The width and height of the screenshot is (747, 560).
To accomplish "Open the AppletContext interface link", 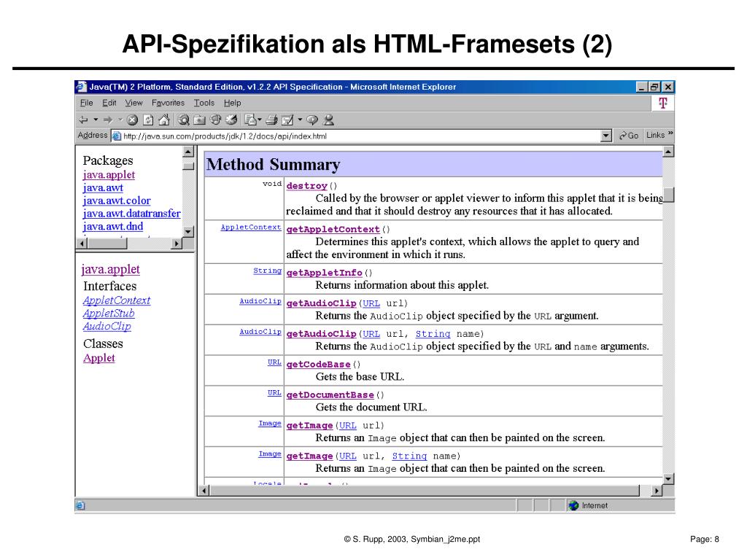I will point(117,300).
